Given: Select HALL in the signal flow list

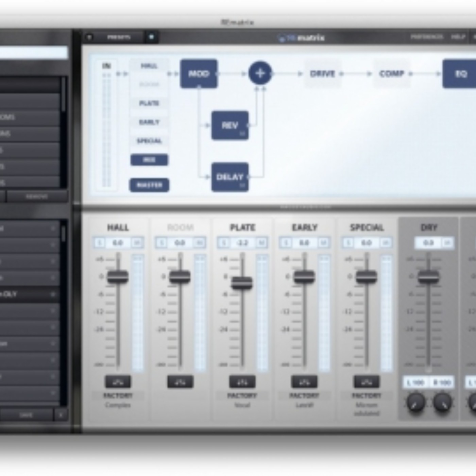Looking at the screenshot, I should click(149, 66).
